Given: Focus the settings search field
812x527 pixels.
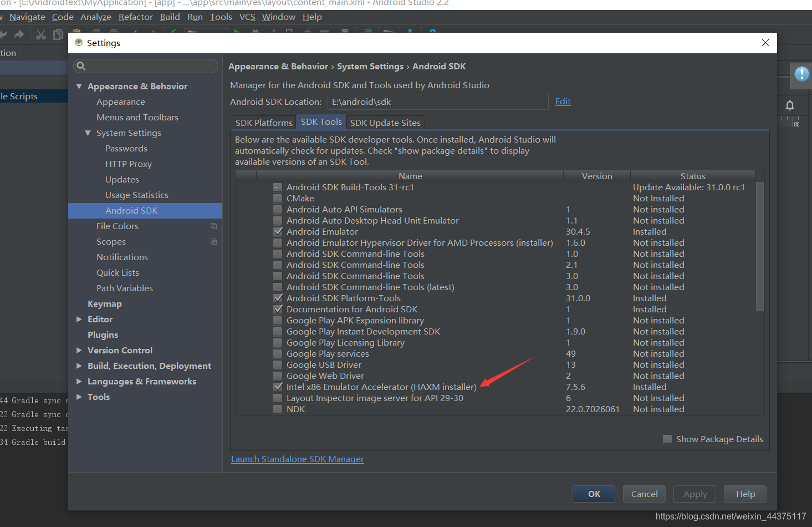Looking at the screenshot, I should tap(146, 66).
